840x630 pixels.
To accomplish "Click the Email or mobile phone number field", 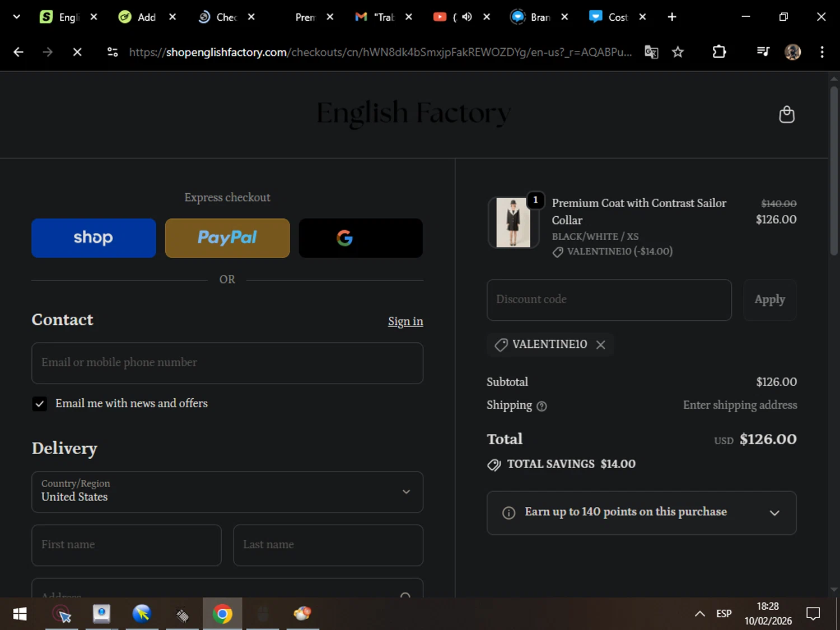I will 227,363.
